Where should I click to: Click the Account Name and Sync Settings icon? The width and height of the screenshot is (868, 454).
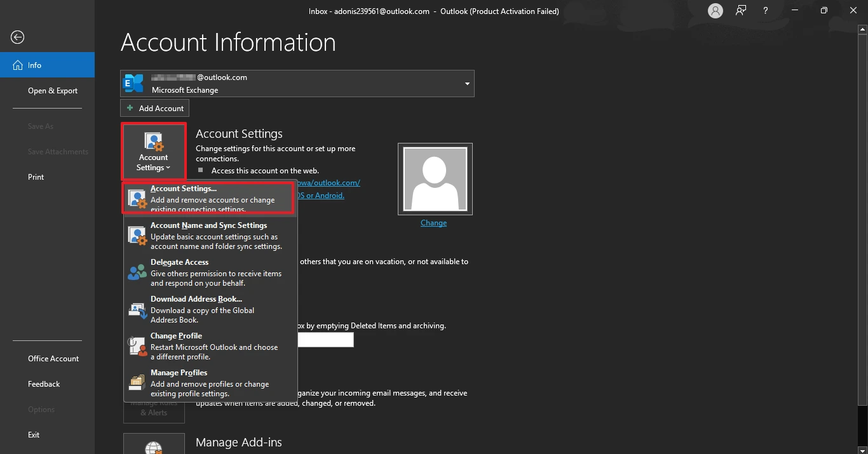point(137,236)
